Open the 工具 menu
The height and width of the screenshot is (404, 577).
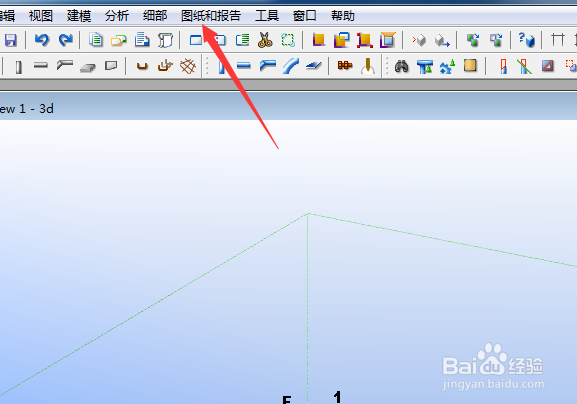(x=267, y=16)
